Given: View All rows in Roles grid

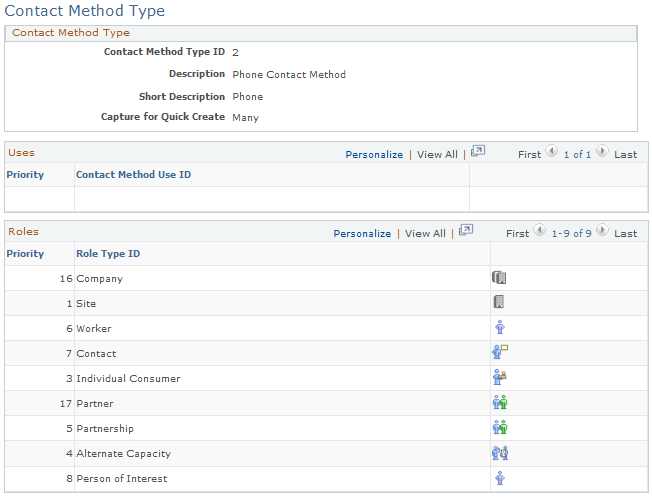Looking at the screenshot, I should [425, 234].
